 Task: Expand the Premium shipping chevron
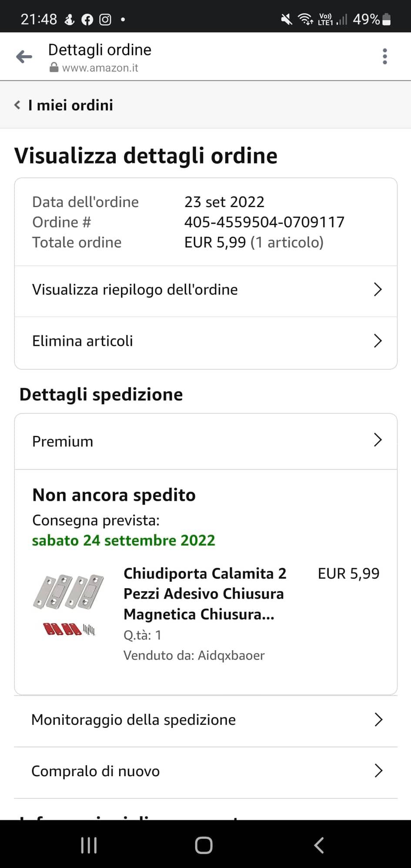(x=378, y=440)
